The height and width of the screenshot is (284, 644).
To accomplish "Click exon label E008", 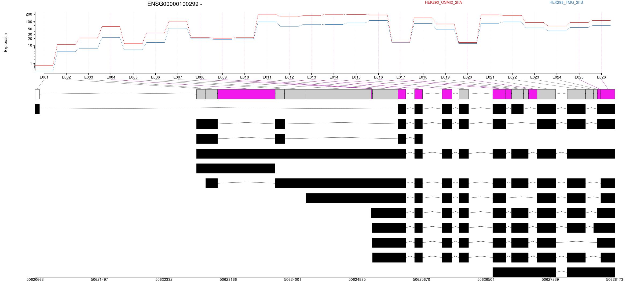I will tap(200, 77).
